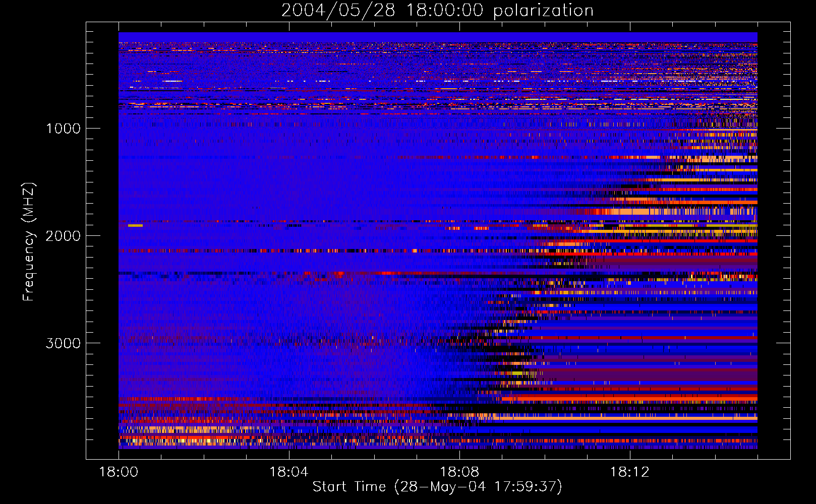
Task: Click the 'Frequency (MHZ)' axis label
Action: [x=28, y=242]
